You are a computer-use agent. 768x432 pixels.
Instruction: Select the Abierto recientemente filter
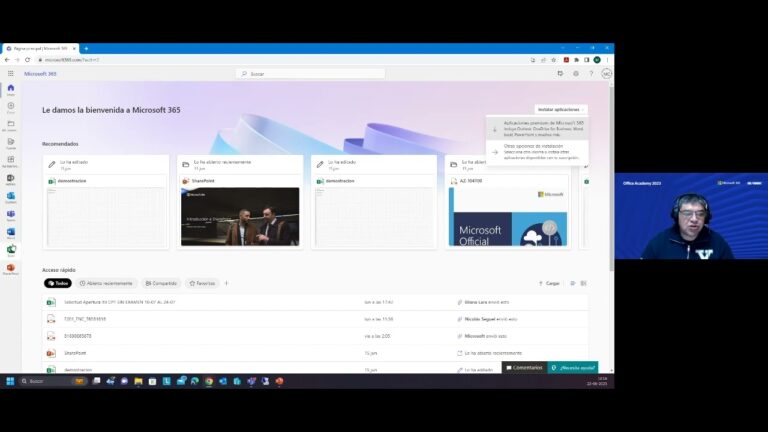(x=106, y=283)
